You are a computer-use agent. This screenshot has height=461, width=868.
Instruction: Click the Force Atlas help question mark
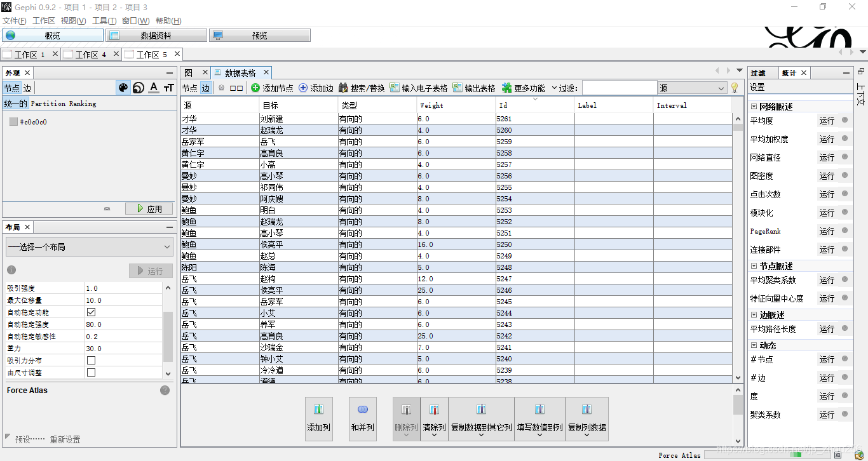pyautogui.click(x=165, y=391)
